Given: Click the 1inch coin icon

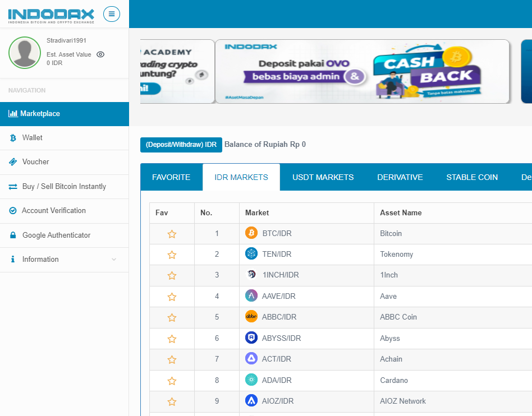Looking at the screenshot, I should 251,274.
